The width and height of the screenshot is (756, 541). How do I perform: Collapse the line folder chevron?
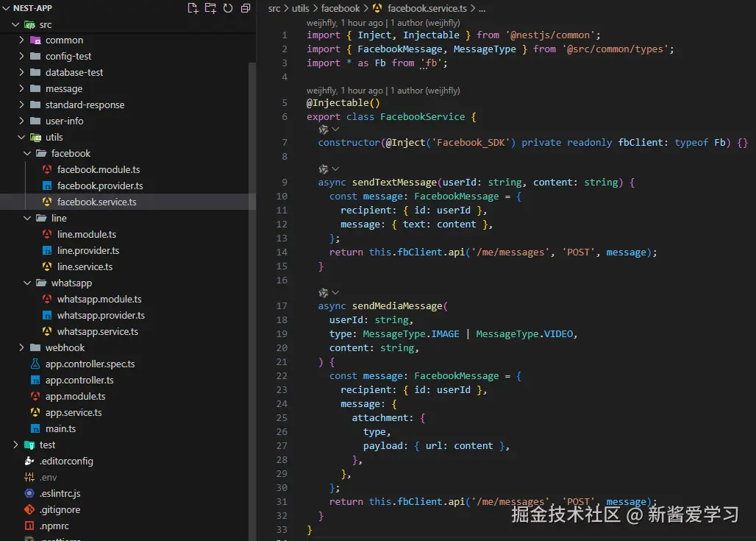pyautogui.click(x=27, y=218)
